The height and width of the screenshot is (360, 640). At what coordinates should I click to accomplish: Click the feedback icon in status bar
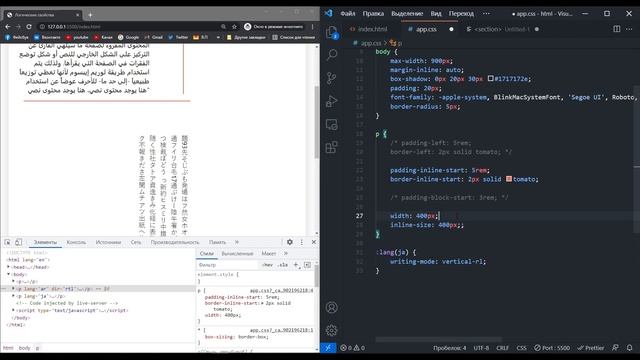(615, 348)
